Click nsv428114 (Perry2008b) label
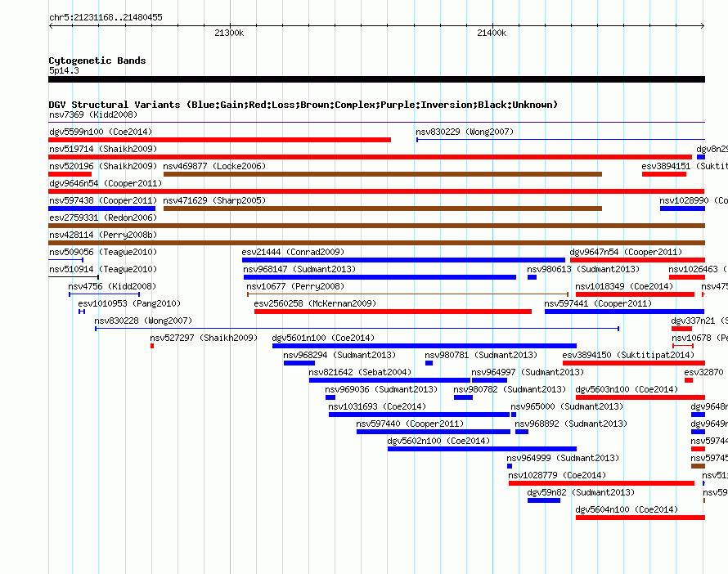 click(x=103, y=235)
